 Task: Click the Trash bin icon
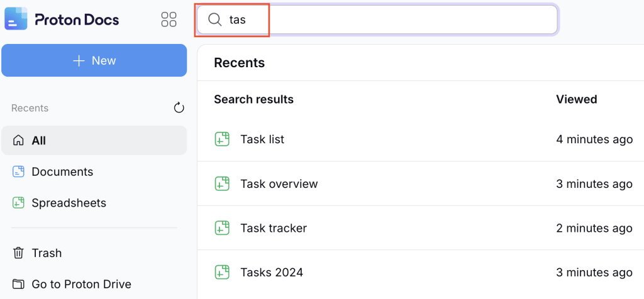tap(18, 253)
